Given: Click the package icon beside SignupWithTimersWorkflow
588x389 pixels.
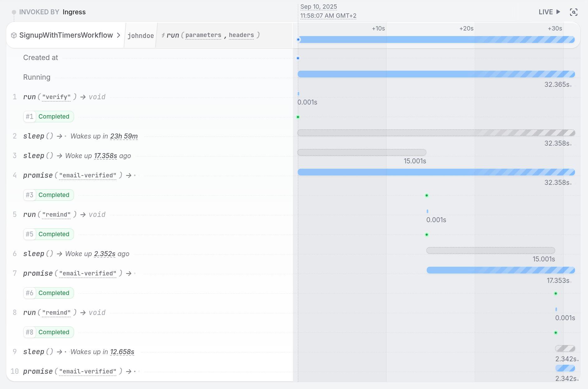Looking at the screenshot, I should (14, 35).
